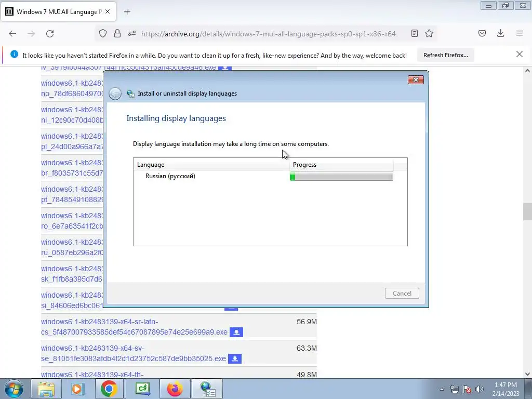The height and width of the screenshot is (399, 532).
Task: Open the sr-latn-cs exe file link
Action: click(134, 327)
